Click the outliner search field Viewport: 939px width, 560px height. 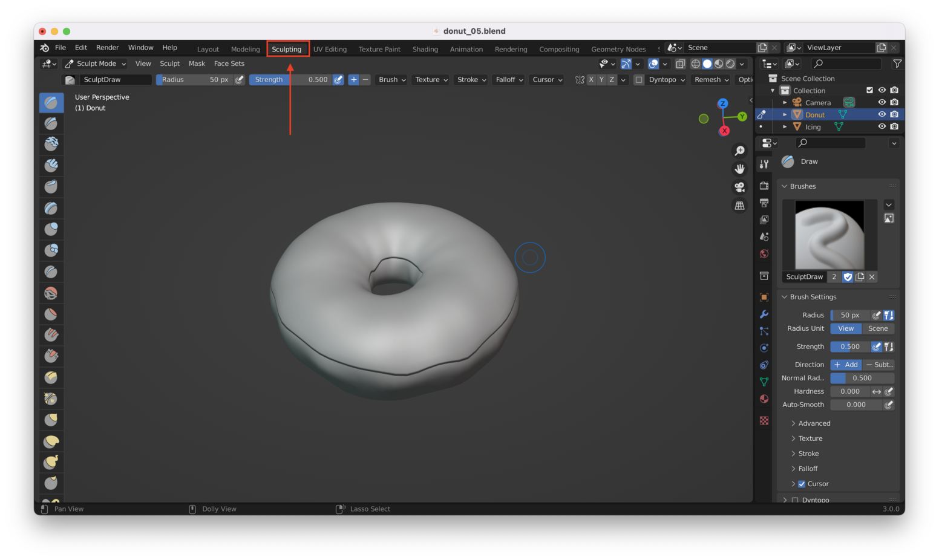coord(846,63)
